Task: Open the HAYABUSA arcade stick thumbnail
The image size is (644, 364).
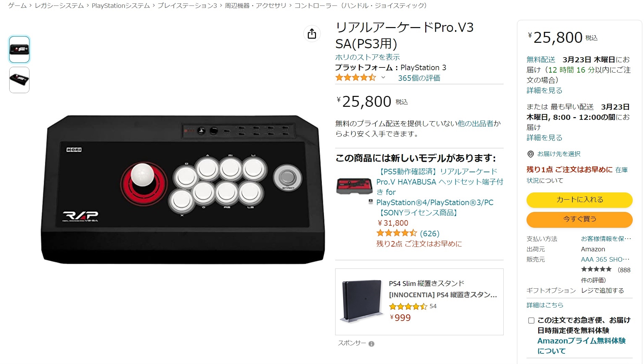Action: pyautogui.click(x=354, y=186)
